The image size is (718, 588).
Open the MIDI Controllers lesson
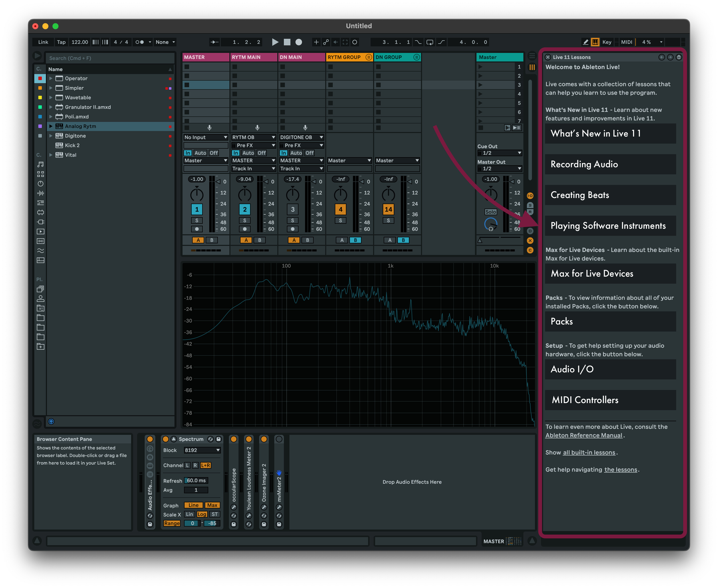coord(610,400)
